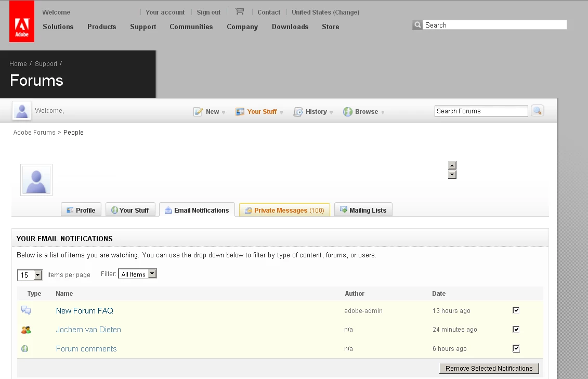Click the Adobe logo

tap(22, 21)
